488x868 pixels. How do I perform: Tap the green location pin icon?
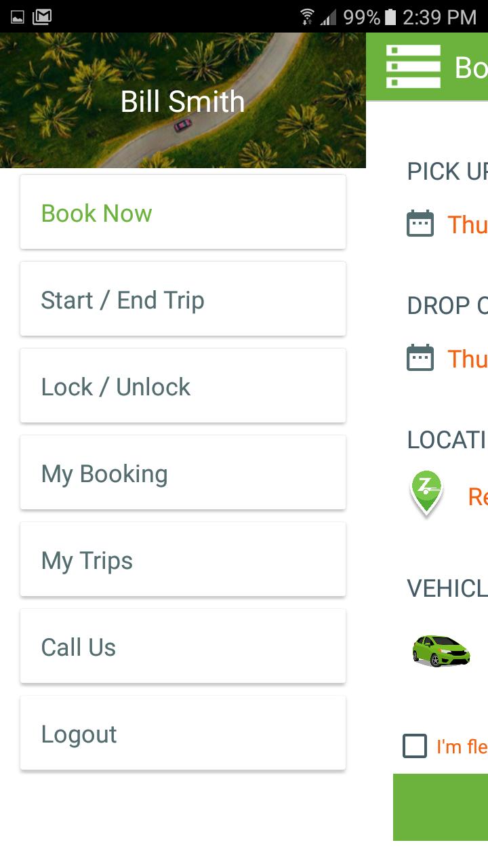426,494
